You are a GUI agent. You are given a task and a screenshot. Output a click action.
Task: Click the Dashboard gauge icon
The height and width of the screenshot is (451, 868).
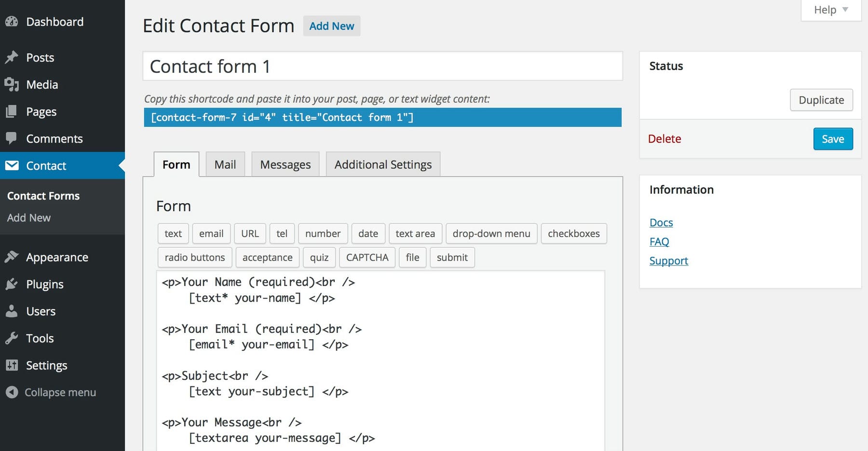click(12, 22)
